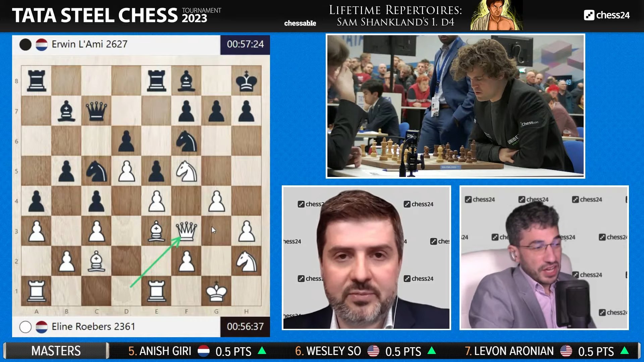The width and height of the screenshot is (644, 362).
Task: Click the white pawn on a3
Action: 36,231
